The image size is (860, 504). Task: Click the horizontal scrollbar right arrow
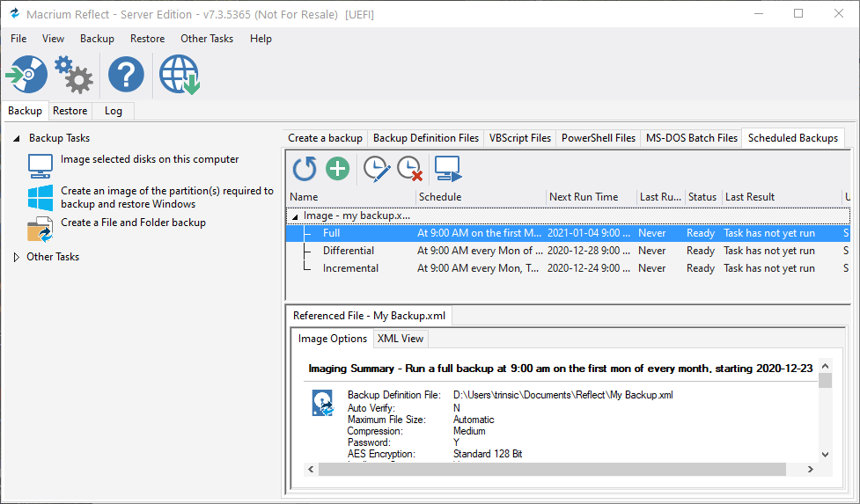(x=810, y=469)
